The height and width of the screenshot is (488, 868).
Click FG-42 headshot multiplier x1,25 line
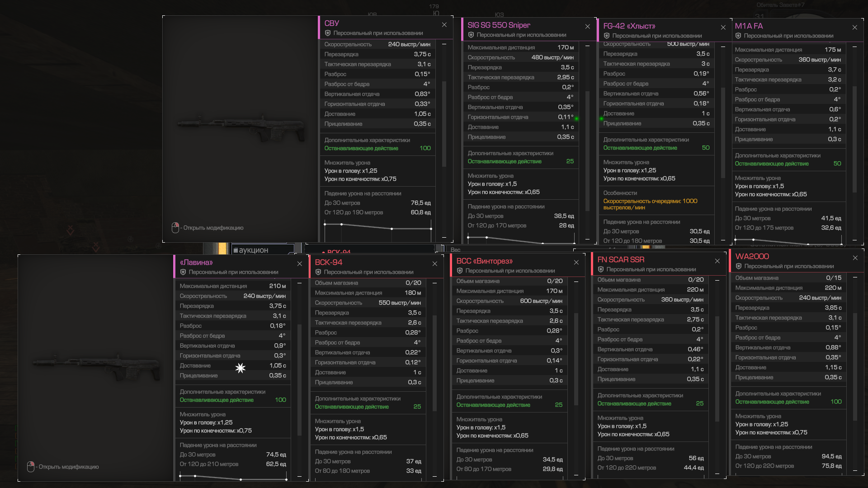pyautogui.click(x=630, y=170)
